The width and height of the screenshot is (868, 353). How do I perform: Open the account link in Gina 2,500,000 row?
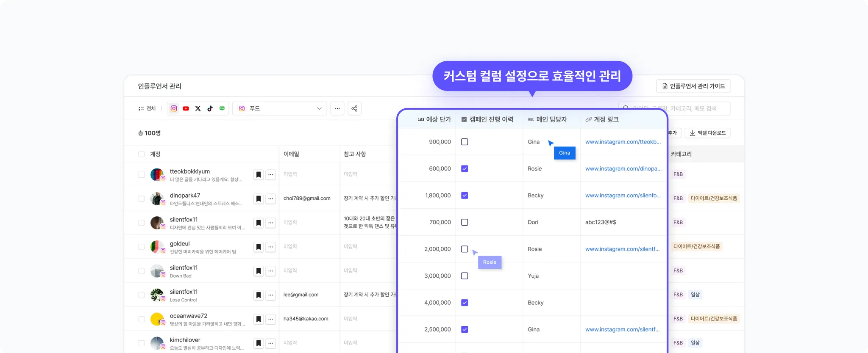pos(622,329)
